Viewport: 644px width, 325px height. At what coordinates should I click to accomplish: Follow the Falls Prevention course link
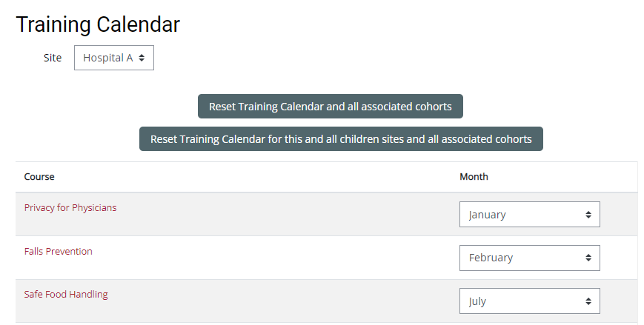tap(59, 252)
